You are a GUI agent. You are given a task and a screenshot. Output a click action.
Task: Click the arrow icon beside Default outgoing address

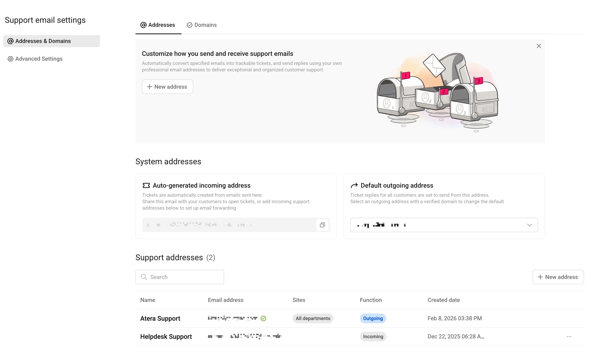[354, 186]
